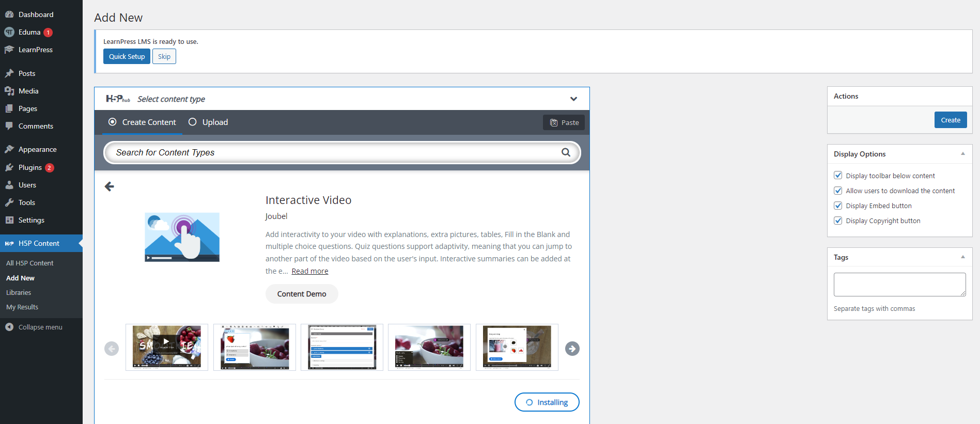980x424 pixels.
Task: Click the Collapse menu arrow icon
Action: (9, 327)
